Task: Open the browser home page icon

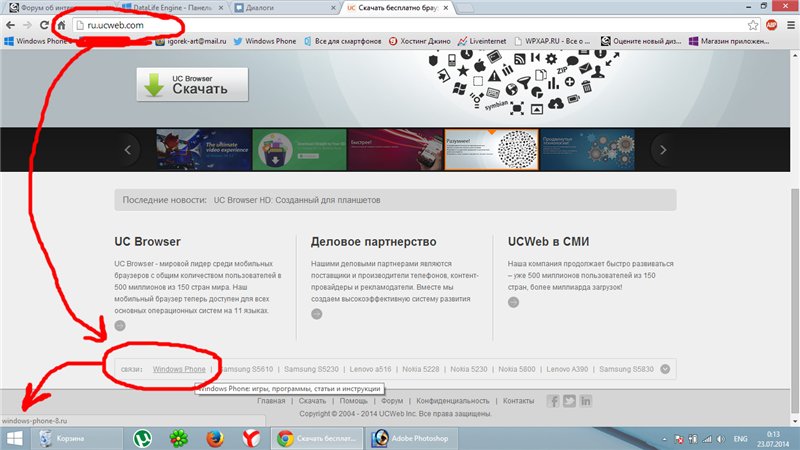Action: click(x=61, y=25)
